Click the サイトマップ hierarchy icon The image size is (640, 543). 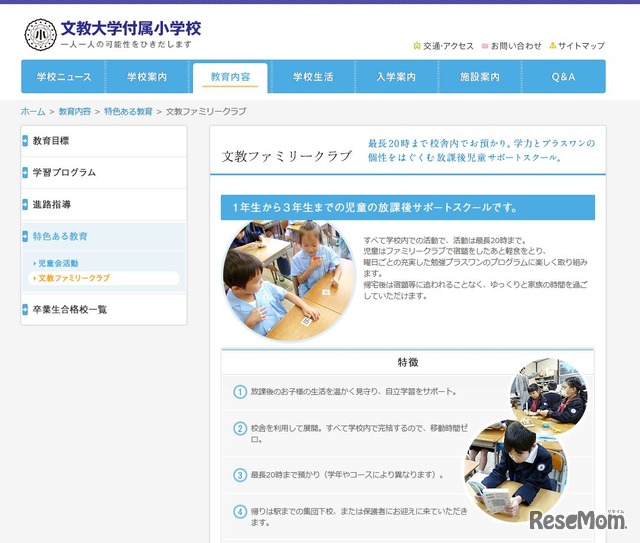coord(553,45)
